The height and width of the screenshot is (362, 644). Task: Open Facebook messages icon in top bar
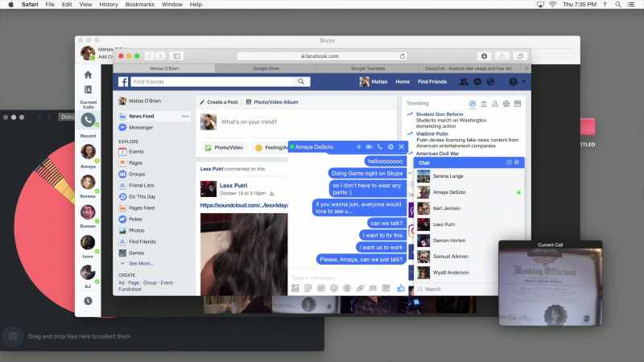477,82
